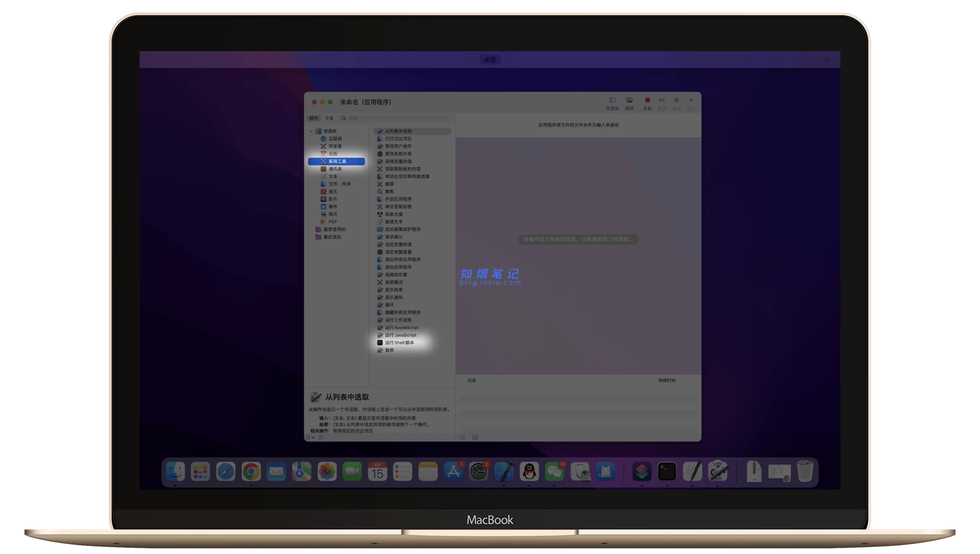Switch to the 变量 variables tab
980x554 pixels.
(x=329, y=118)
